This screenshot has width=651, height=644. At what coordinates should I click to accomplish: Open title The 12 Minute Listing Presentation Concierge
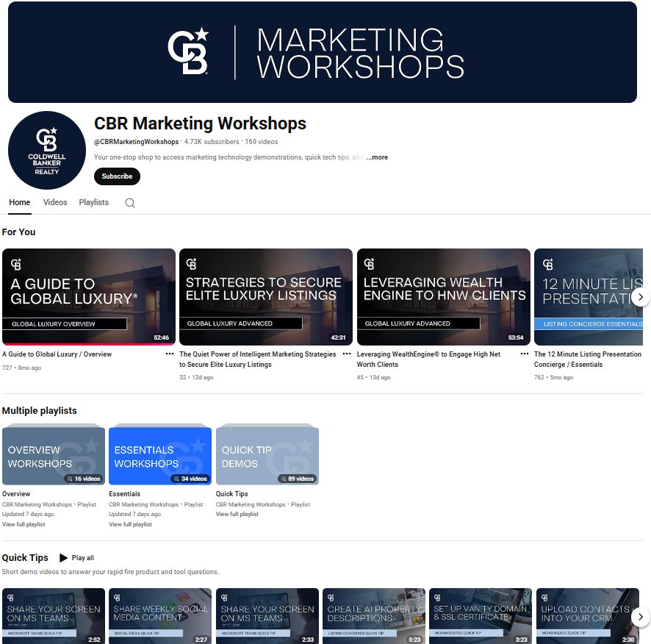coord(588,359)
